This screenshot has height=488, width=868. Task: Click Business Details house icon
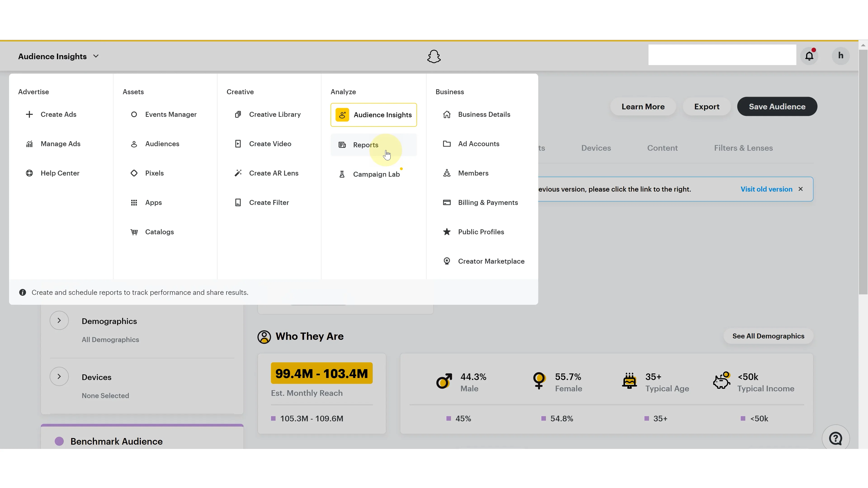pyautogui.click(x=447, y=115)
